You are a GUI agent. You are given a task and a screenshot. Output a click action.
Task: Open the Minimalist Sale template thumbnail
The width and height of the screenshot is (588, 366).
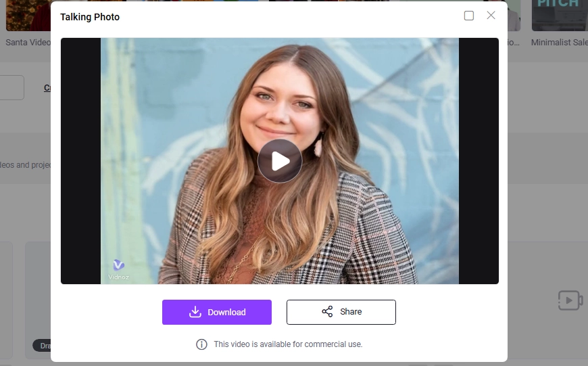pos(559,15)
